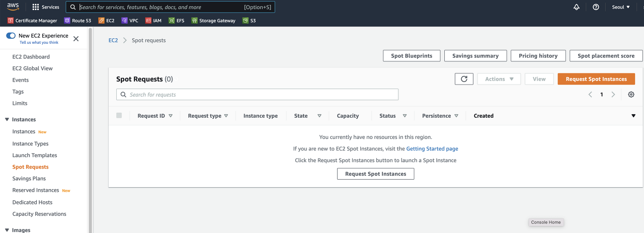Open the Certificate Manager shortcut
644x233 pixels.
(32, 21)
